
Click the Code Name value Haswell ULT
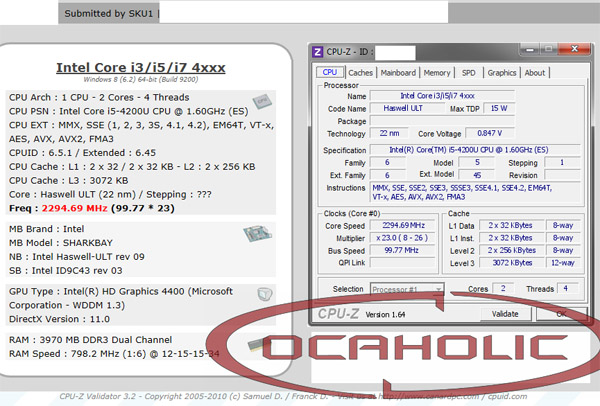[407, 108]
